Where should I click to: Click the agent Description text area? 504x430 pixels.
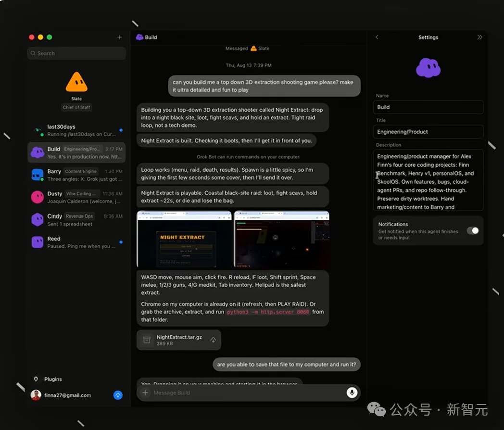(428, 180)
